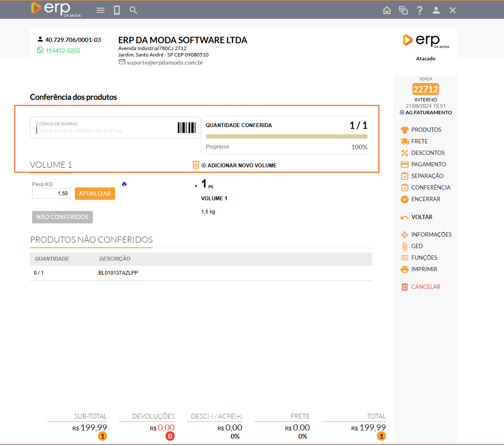Click the Peso KG weight field
The image size is (504, 445).
click(x=51, y=193)
